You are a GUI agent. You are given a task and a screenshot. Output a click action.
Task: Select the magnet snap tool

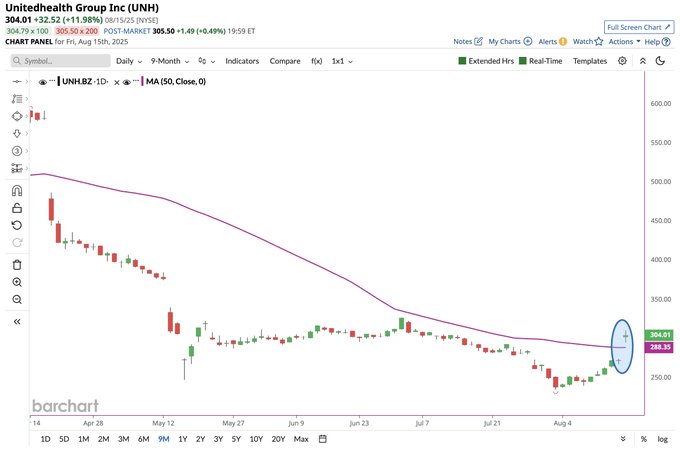tap(17, 191)
